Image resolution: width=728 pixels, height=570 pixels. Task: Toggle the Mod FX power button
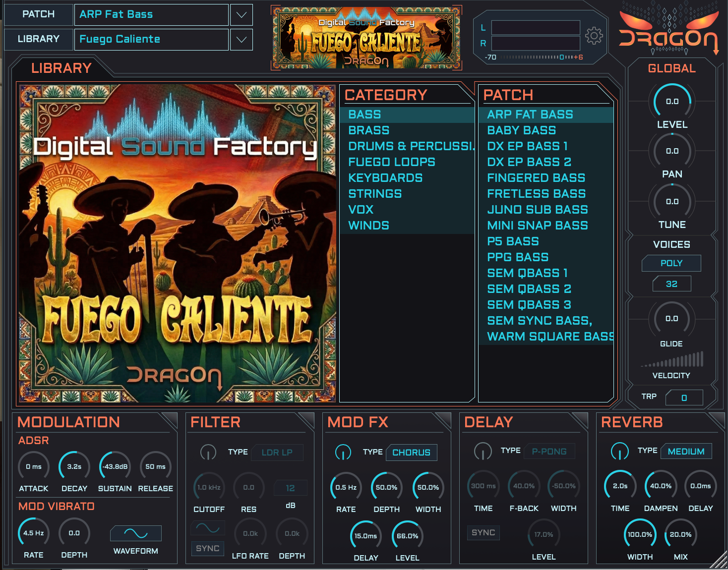coord(343,452)
